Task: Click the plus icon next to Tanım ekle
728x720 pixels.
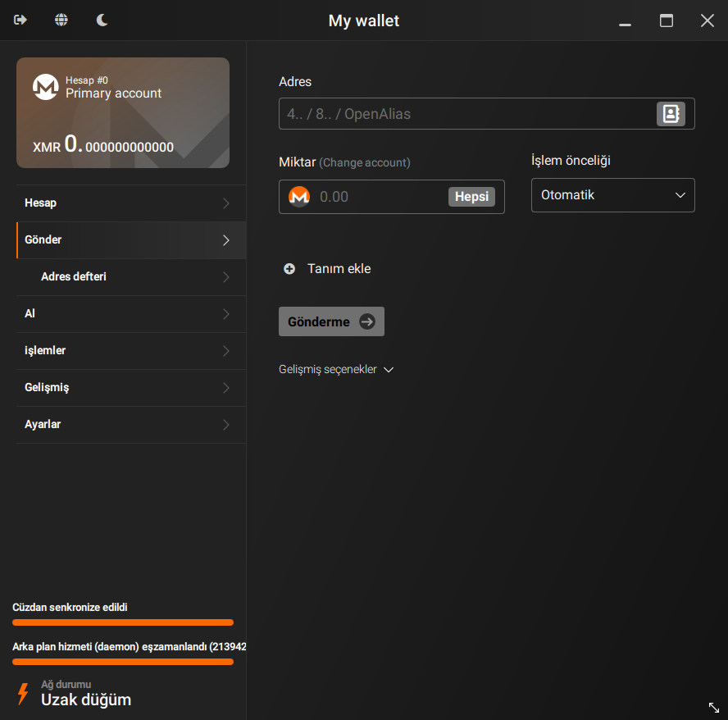Action: (289, 268)
